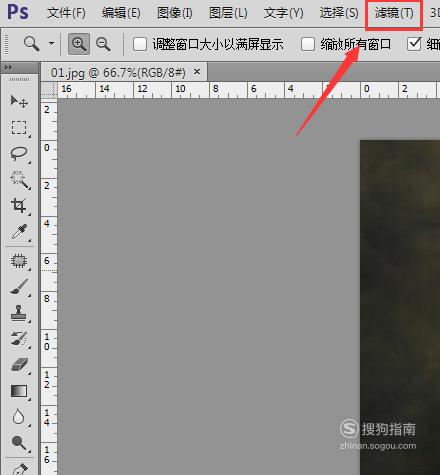Select the Rectangular Marquee tool
The width and height of the screenshot is (440, 475).
(19, 128)
